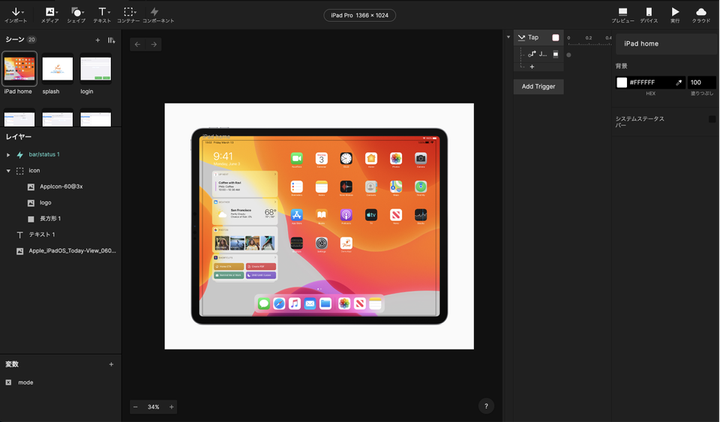Open the Cloud upload option
Image resolution: width=720 pixels, height=422 pixels.
click(701, 15)
